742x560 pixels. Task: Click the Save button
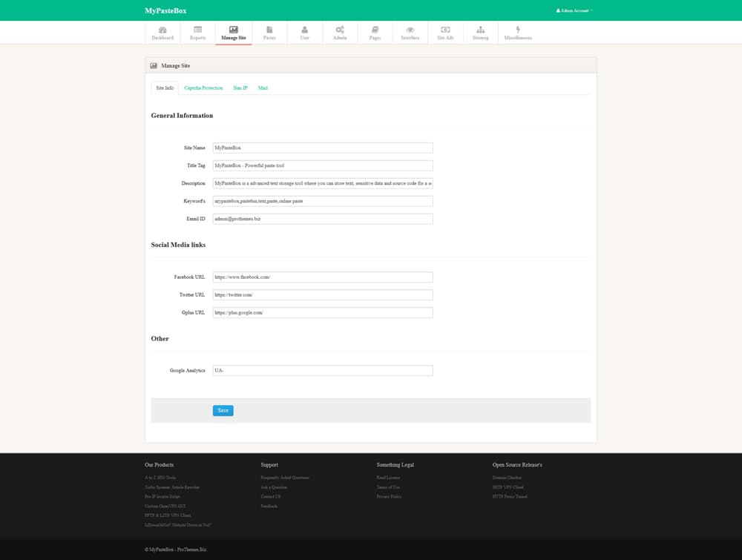pos(223,410)
